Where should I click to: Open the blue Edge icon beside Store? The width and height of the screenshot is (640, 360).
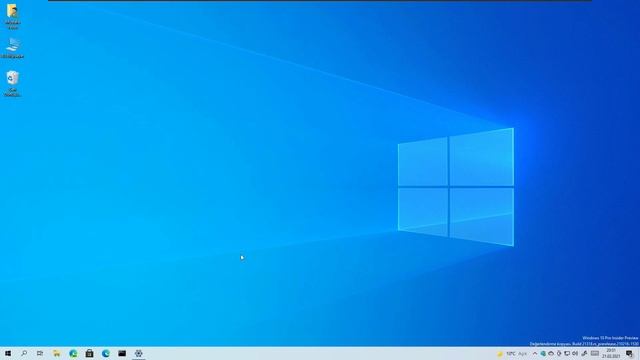pyautogui.click(x=106, y=353)
